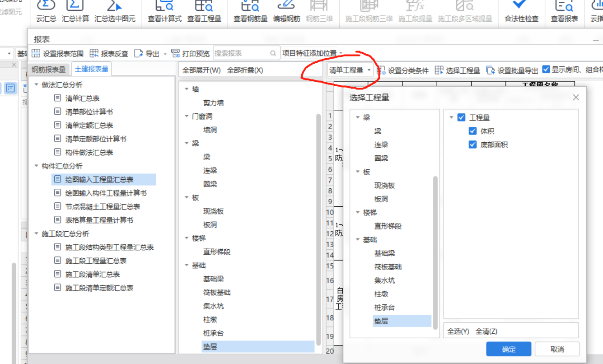This screenshot has width=603, height=364.
Task: Click the 云汇总 cloud summary icon
Action: 47,5
